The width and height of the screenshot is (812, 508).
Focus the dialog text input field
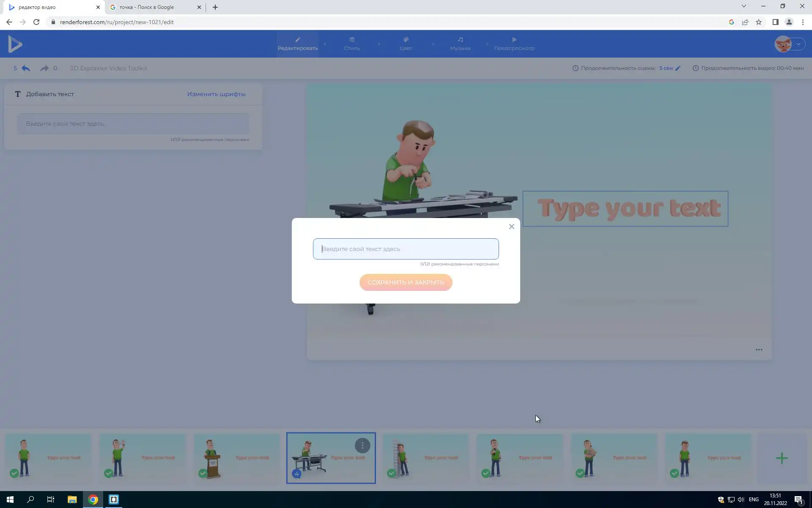406,249
